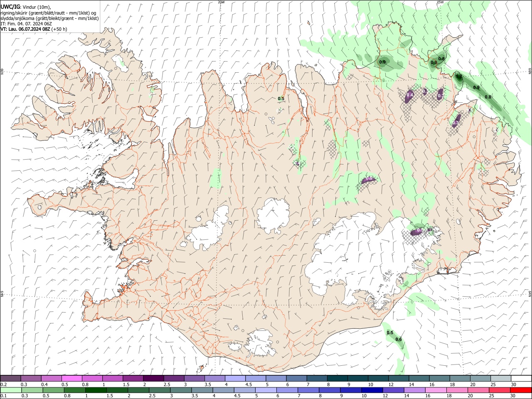Click the 0.3 snowfall value in the east
This screenshot has width=532, height=399.
456,123
